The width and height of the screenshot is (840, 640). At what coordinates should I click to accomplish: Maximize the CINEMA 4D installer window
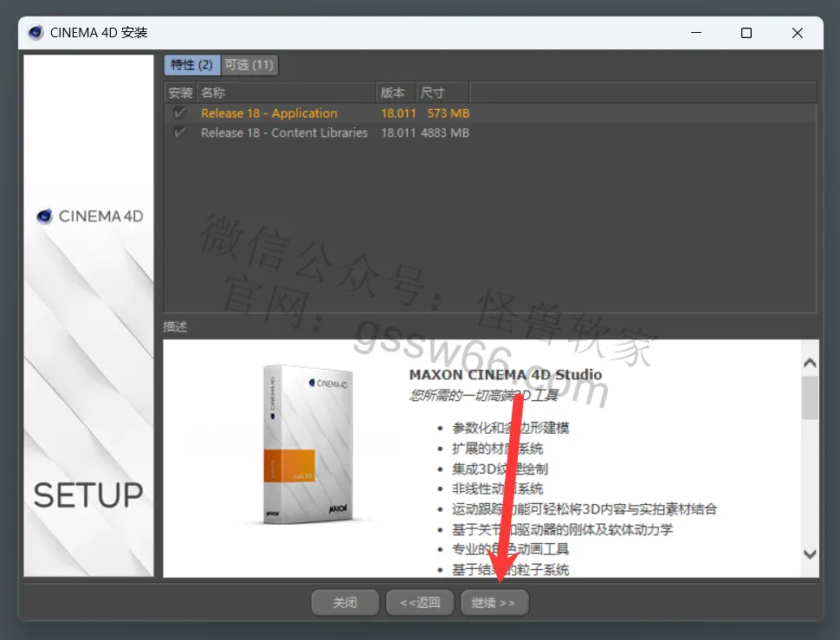point(746,33)
